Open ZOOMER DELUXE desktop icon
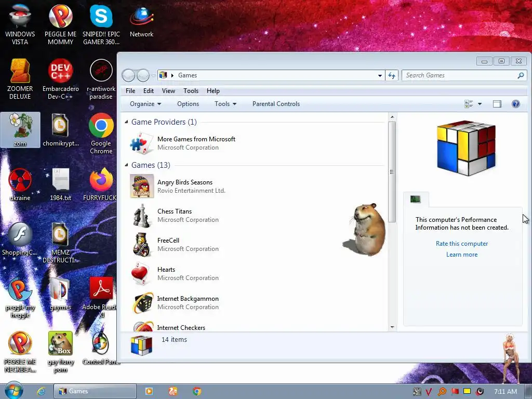This screenshot has height=399, width=532. point(20,79)
